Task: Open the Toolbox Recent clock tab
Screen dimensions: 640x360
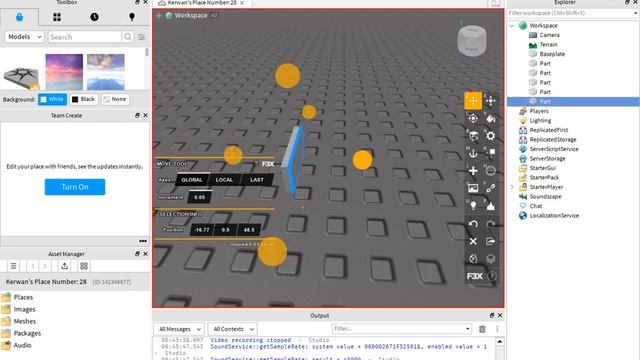Action: click(94, 17)
